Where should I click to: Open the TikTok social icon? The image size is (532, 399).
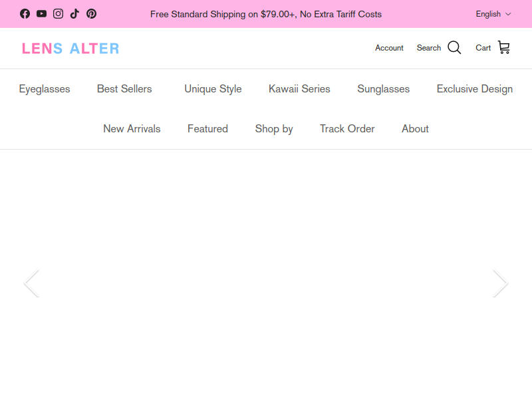(x=74, y=14)
